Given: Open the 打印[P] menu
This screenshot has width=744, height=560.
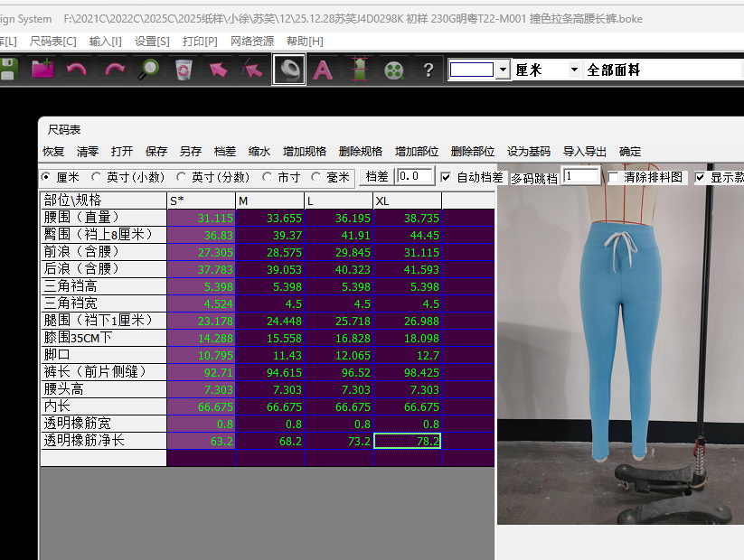Looking at the screenshot, I should (x=200, y=41).
